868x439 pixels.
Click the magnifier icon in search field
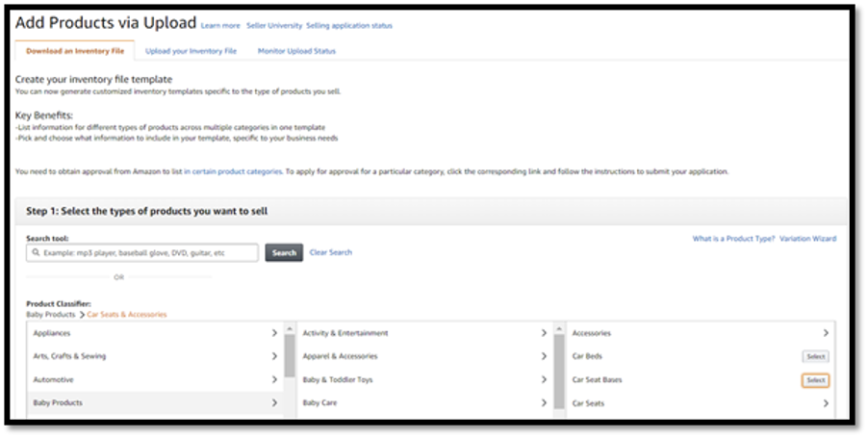coord(36,253)
